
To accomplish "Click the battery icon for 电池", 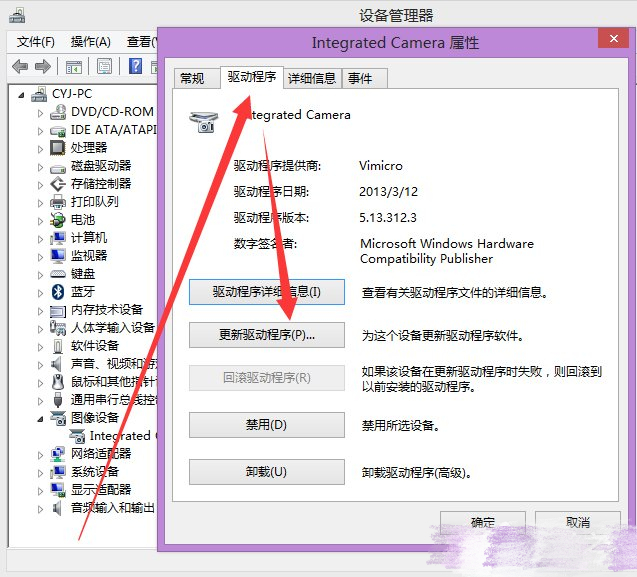I will click(59, 220).
